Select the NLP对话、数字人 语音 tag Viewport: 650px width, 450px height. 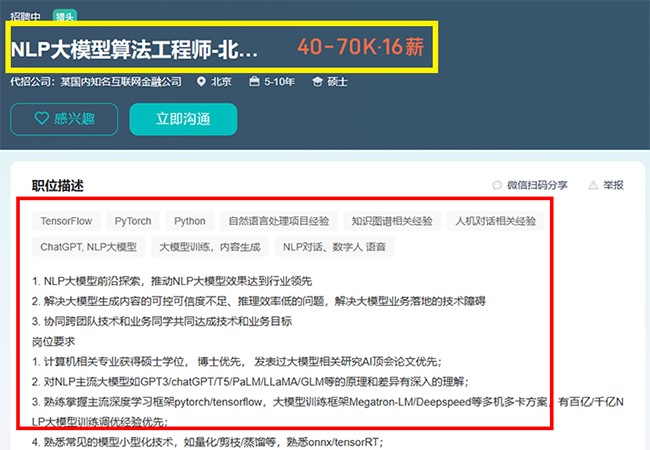[x=334, y=247]
